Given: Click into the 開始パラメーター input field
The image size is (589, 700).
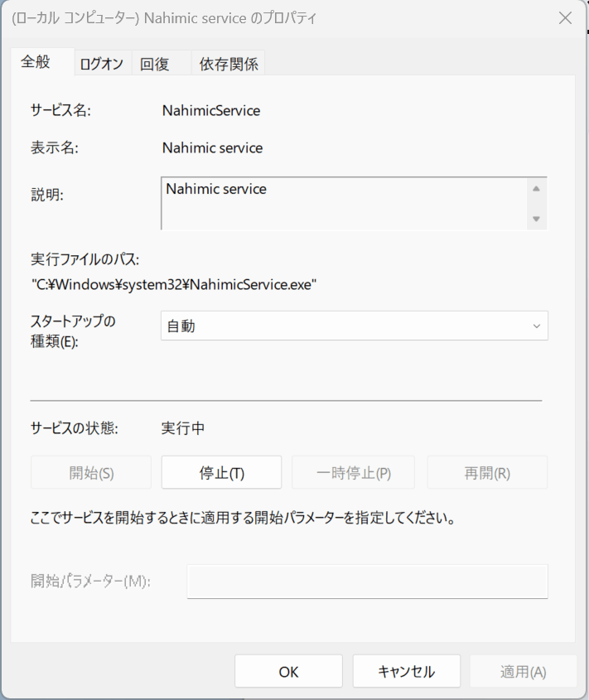Looking at the screenshot, I should click(x=367, y=582).
